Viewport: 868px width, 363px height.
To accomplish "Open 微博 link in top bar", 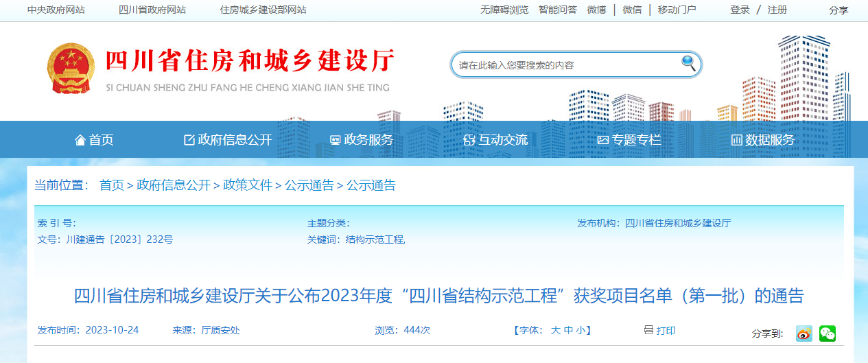I will click(x=597, y=10).
